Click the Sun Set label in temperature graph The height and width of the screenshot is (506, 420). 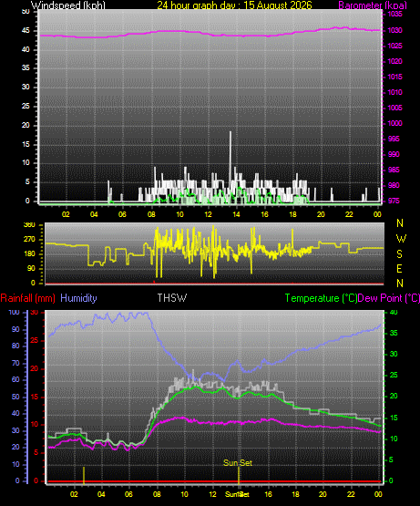click(x=238, y=463)
